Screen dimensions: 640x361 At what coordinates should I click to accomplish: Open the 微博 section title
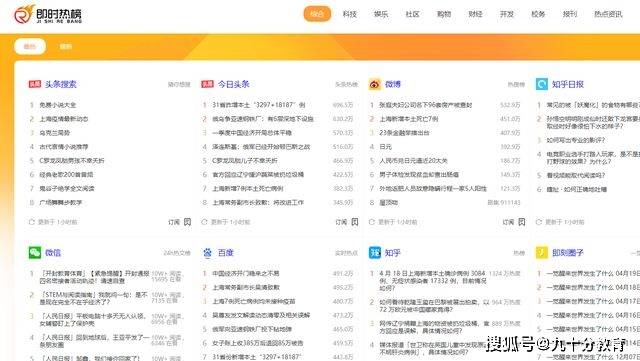tap(393, 84)
